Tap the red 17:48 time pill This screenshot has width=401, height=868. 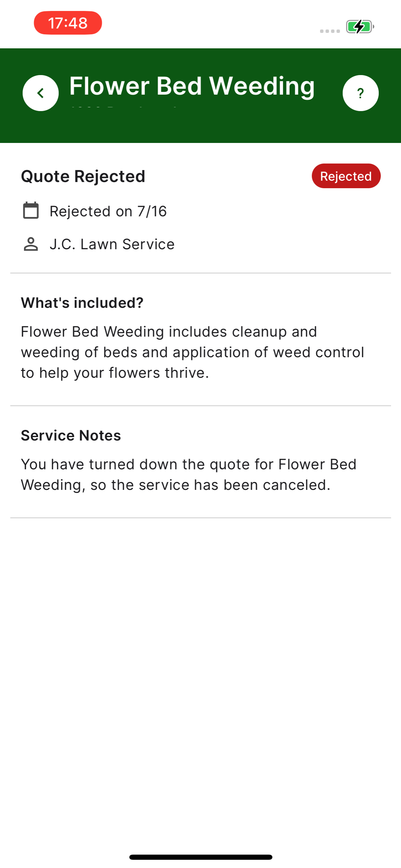68,23
